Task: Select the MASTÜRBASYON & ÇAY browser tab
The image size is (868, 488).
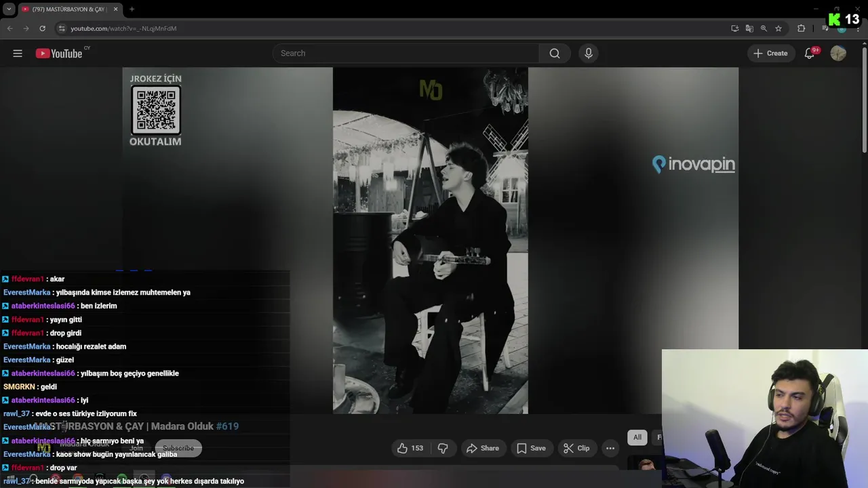Action: pyautogui.click(x=70, y=9)
